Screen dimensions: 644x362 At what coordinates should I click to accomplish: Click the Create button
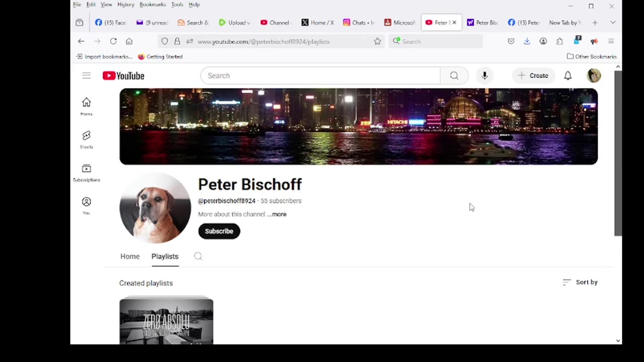[x=533, y=75]
